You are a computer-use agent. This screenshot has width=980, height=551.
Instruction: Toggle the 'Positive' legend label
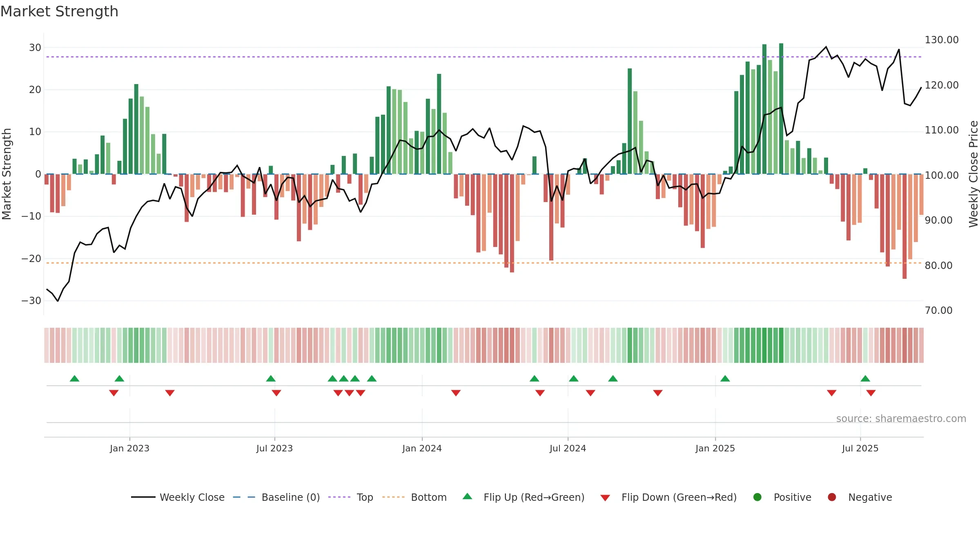793,497
